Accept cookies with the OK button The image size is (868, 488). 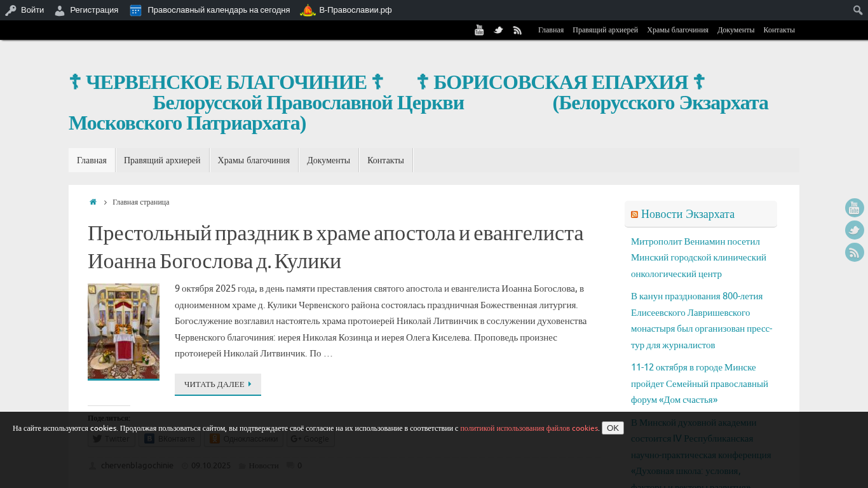click(x=613, y=428)
